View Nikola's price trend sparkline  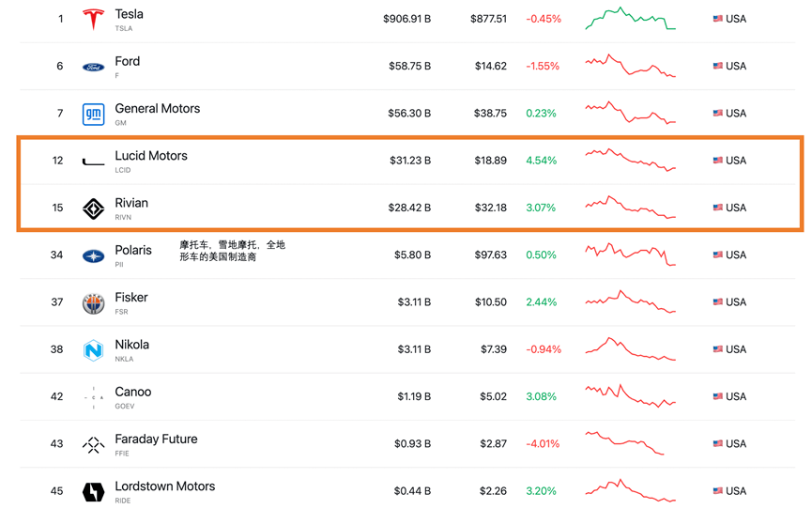click(x=630, y=348)
